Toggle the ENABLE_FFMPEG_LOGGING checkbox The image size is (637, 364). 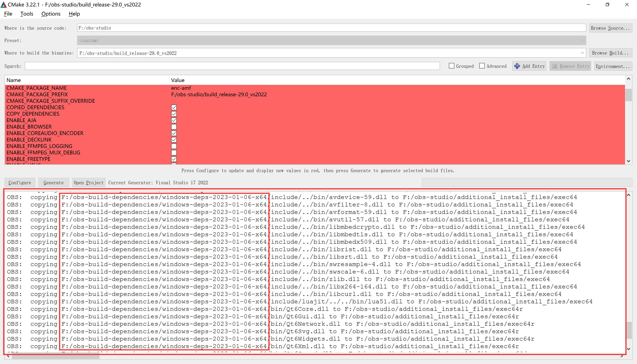tap(174, 146)
